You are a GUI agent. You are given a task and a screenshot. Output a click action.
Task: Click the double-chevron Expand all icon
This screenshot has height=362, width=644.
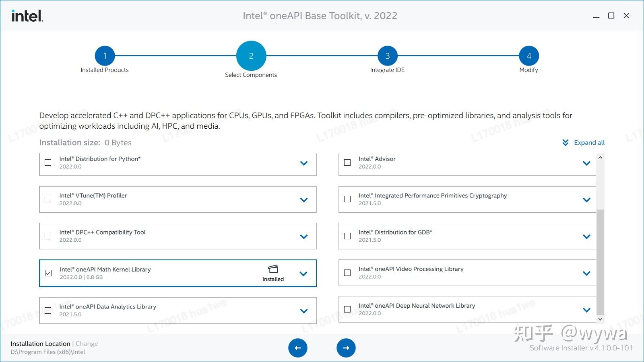pos(566,143)
